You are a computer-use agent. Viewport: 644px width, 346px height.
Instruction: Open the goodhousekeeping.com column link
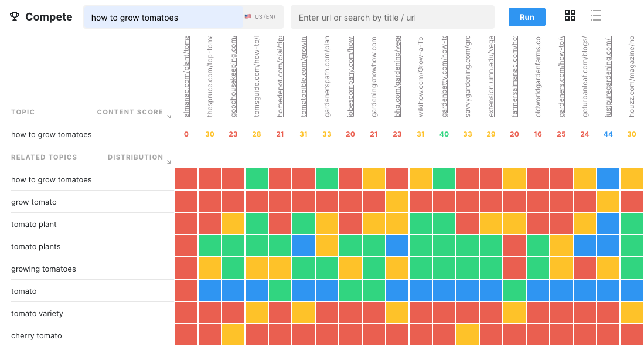point(233,77)
